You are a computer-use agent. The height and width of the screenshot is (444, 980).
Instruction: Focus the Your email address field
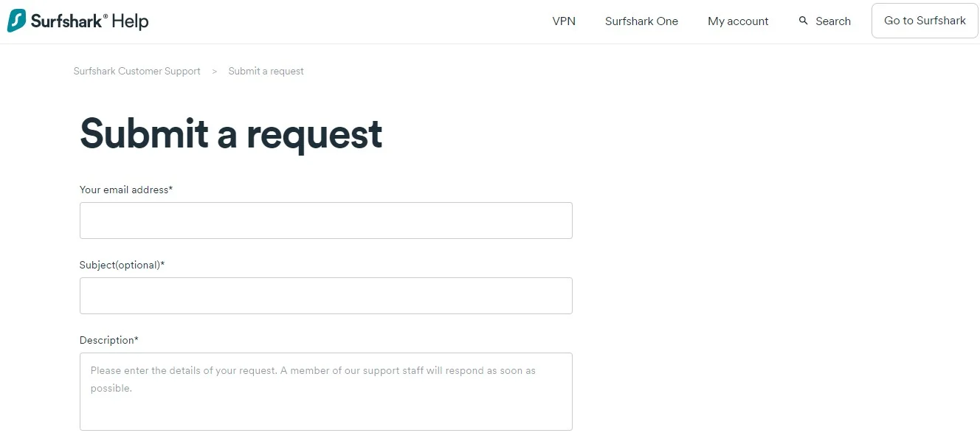point(326,221)
